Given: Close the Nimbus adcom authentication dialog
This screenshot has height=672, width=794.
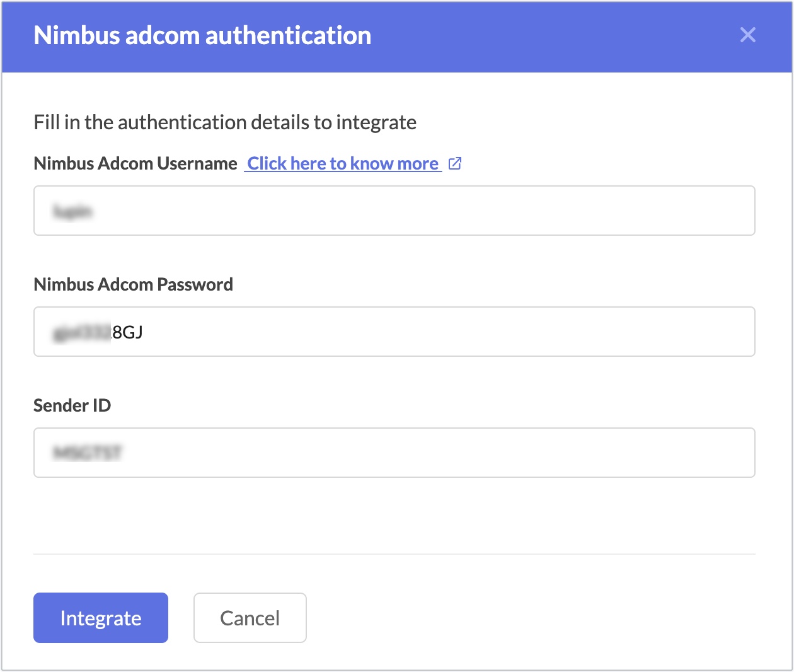Looking at the screenshot, I should click(x=747, y=35).
